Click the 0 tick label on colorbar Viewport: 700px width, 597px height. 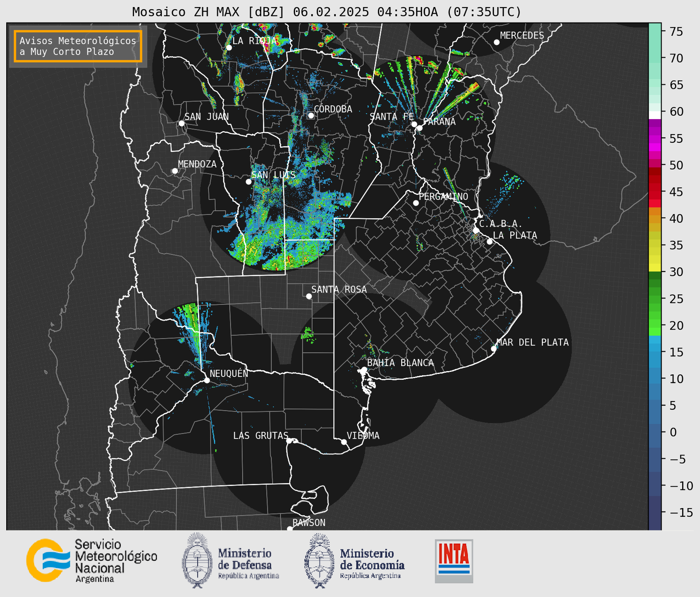pyautogui.click(x=673, y=432)
